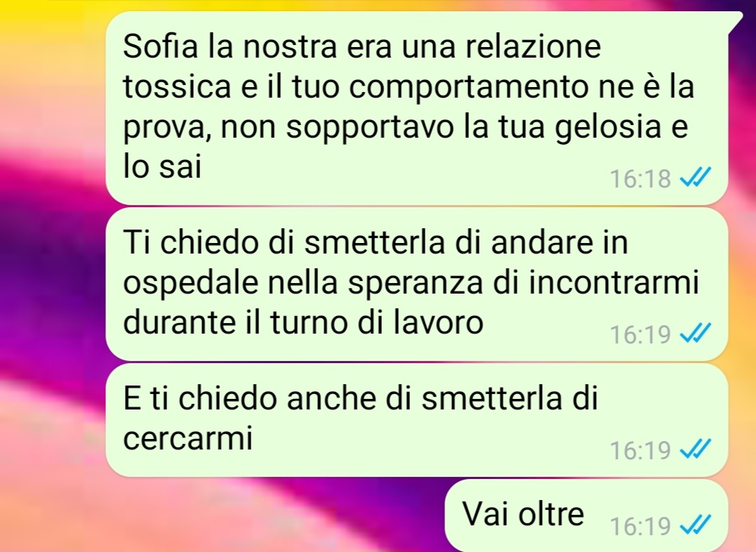Tap the 16:19 timestamp next to Vai oltre
The width and height of the screenshot is (756, 552).
tap(640, 526)
